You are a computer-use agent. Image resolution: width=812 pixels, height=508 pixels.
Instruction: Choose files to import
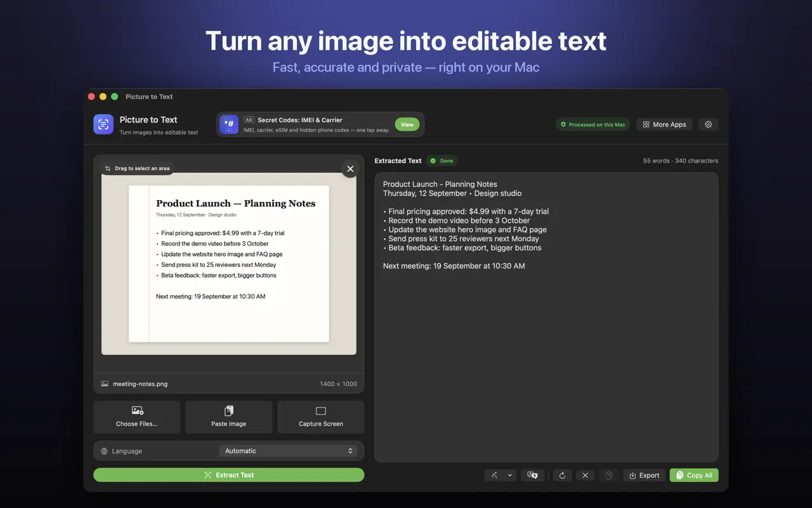point(137,417)
